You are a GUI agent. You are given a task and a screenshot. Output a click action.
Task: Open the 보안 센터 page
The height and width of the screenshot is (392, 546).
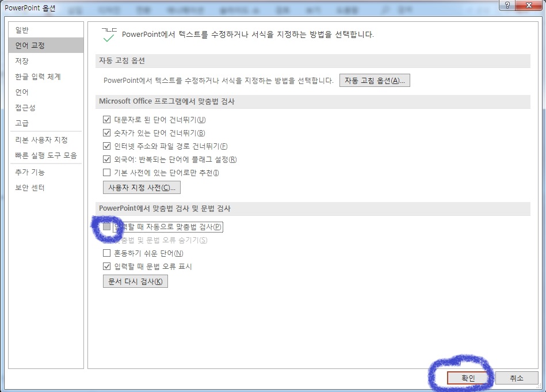coord(46,188)
